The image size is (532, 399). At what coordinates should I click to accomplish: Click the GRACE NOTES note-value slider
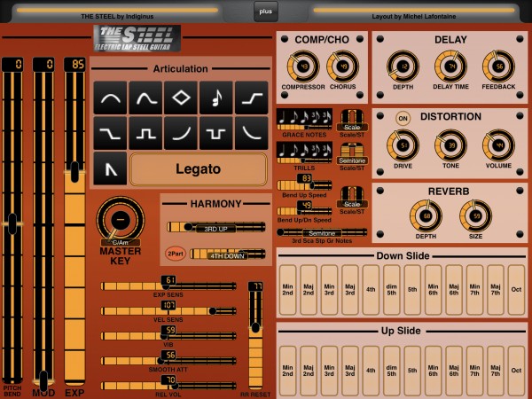[304, 120]
